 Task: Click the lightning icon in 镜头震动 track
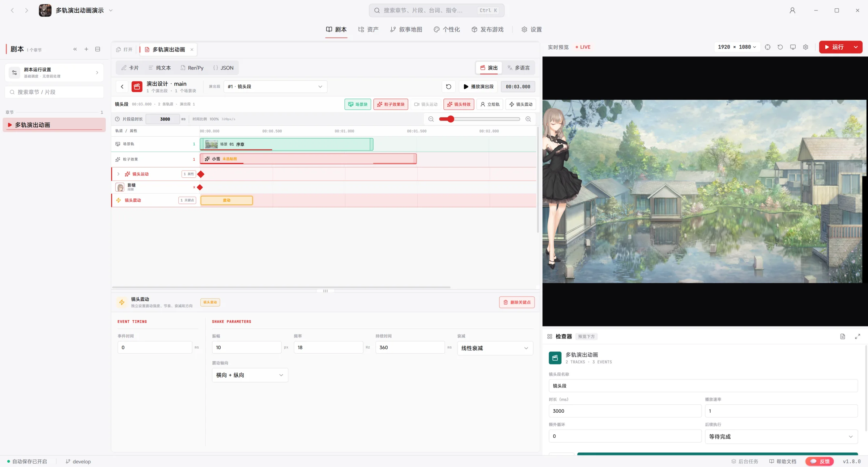click(x=118, y=200)
